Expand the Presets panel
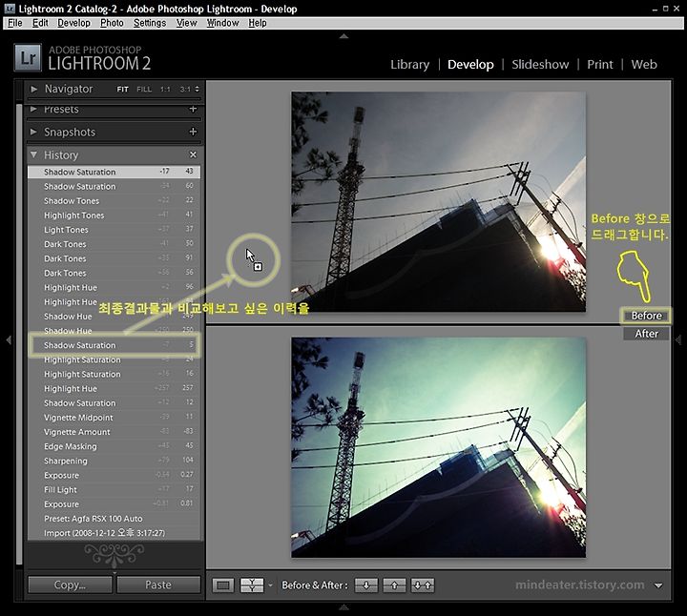687x616 pixels. tap(33, 109)
